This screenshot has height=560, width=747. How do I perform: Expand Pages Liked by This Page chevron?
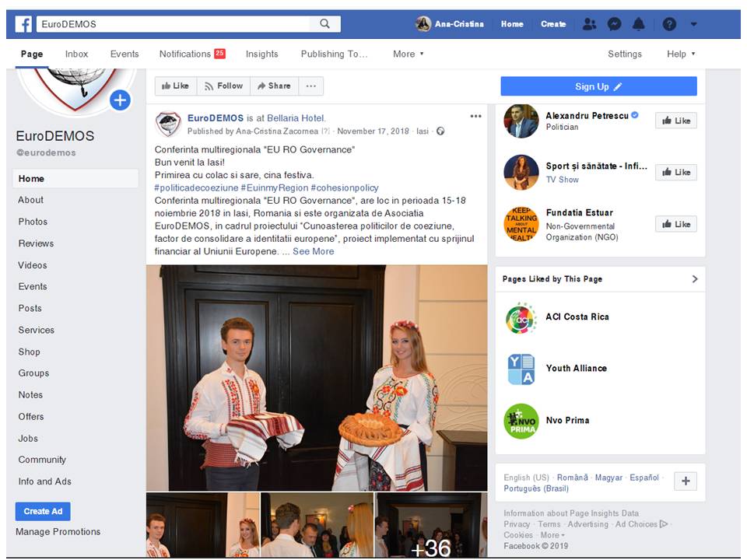(695, 279)
